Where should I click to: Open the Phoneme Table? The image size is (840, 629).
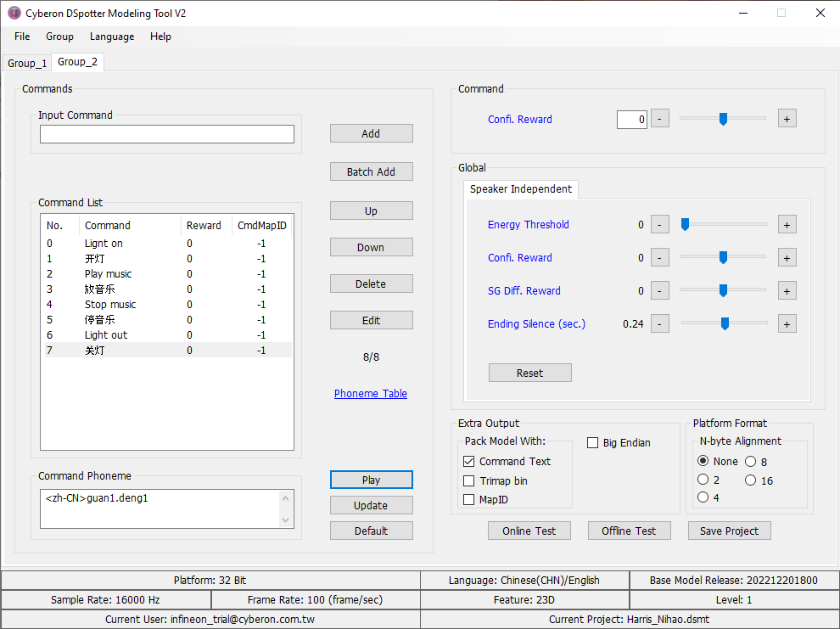370,393
